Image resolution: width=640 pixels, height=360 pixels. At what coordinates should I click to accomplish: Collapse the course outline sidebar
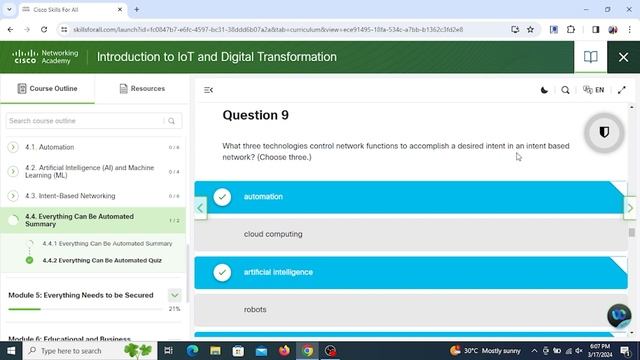click(x=208, y=90)
